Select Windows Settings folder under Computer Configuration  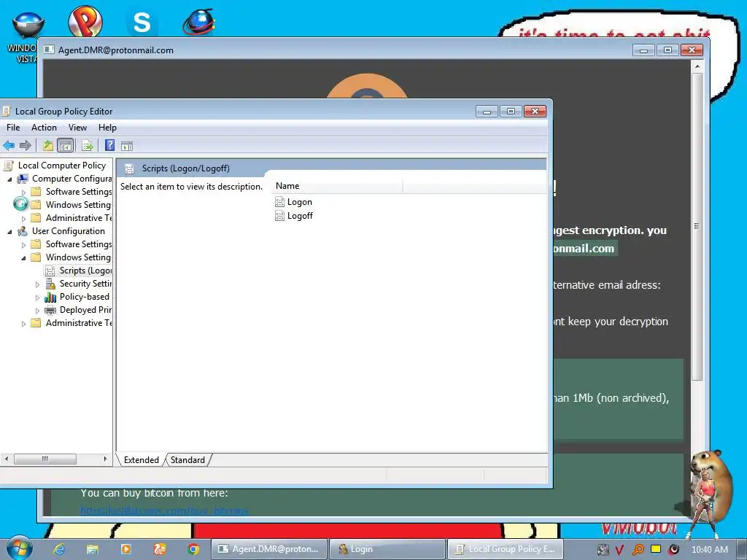click(71, 205)
